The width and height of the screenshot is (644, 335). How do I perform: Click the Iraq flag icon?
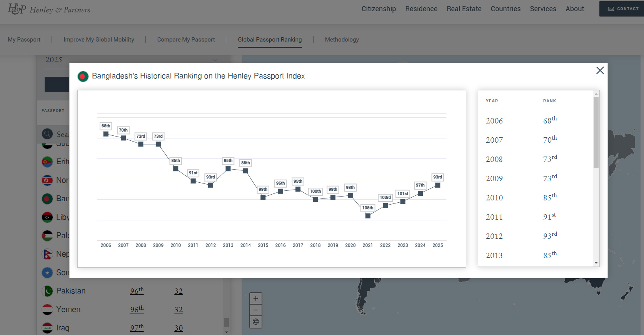tap(47, 328)
